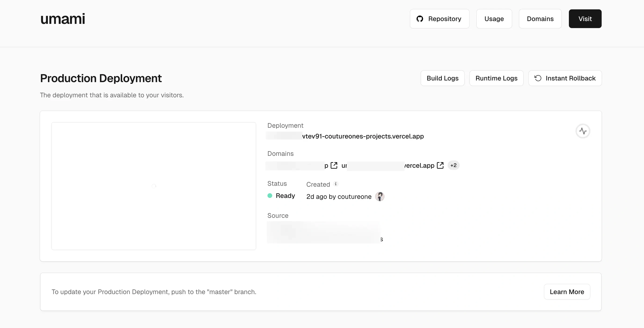Expand the +2 more domains badge
The image size is (644, 328).
pos(453,165)
